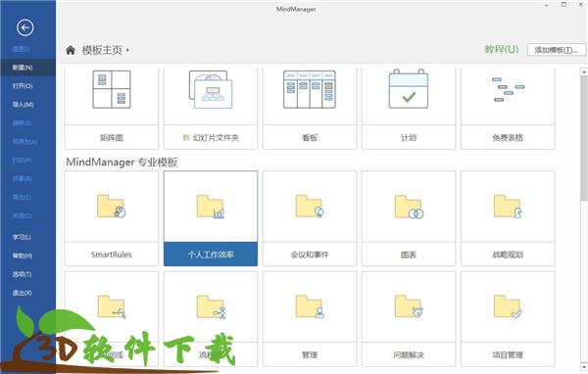
Task: Open 学习(L) in the sidebar
Action: (x=22, y=237)
